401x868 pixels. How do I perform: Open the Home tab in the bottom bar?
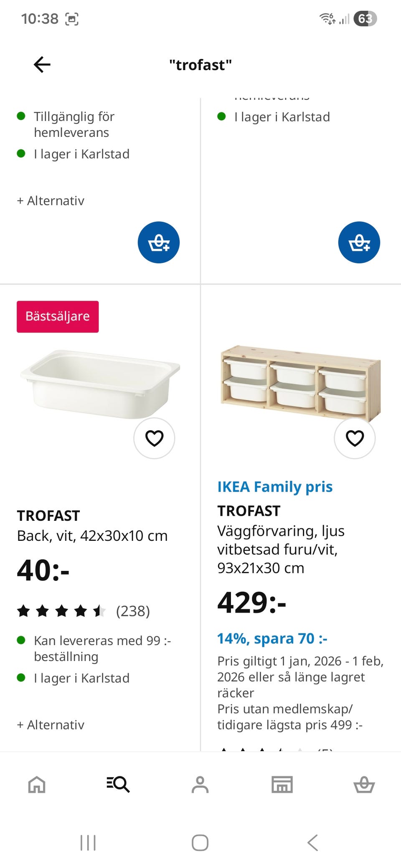[x=37, y=785]
